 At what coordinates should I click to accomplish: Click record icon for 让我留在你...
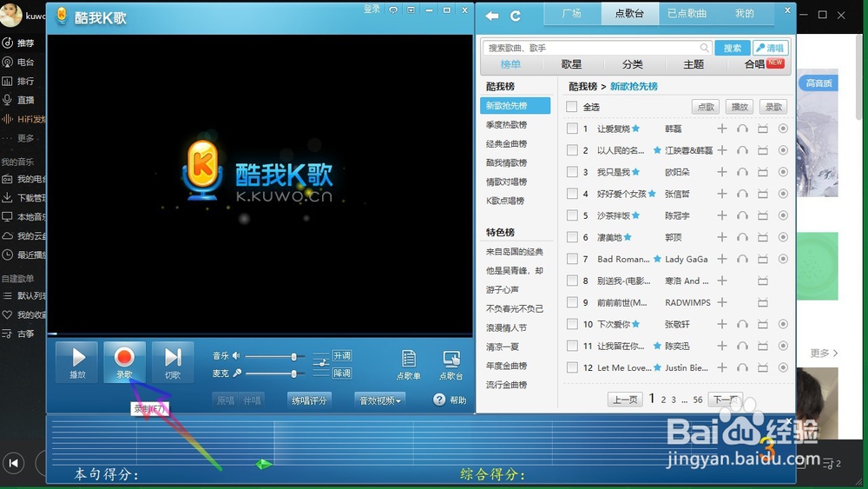click(783, 346)
